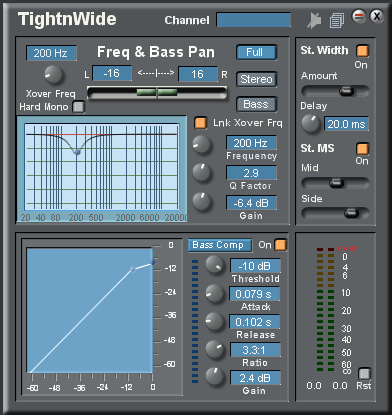The width and height of the screenshot is (392, 415).
Task: Click the Xover Freq knob
Action: click(x=53, y=74)
